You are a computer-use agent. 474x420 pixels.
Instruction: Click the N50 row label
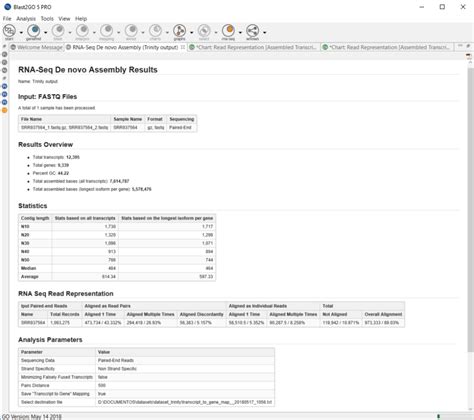tap(35, 260)
